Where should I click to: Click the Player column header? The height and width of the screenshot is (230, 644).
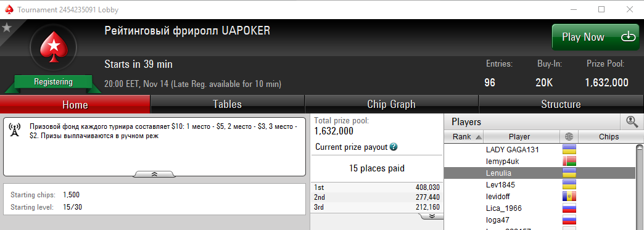point(519,137)
